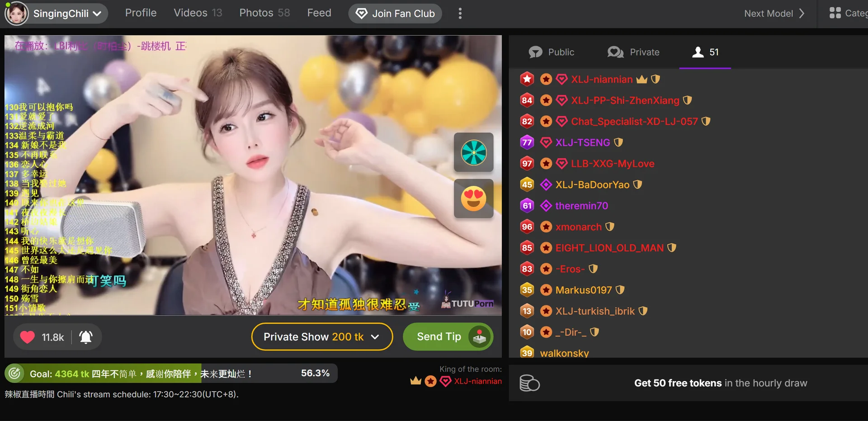Open King of the room XLJ-niannian link
The image size is (868, 421).
click(477, 381)
